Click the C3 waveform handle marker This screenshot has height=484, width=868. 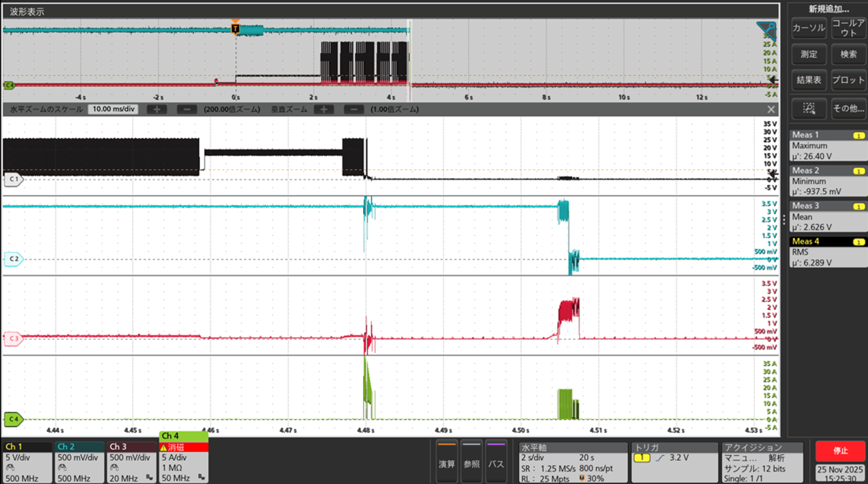(x=13, y=338)
